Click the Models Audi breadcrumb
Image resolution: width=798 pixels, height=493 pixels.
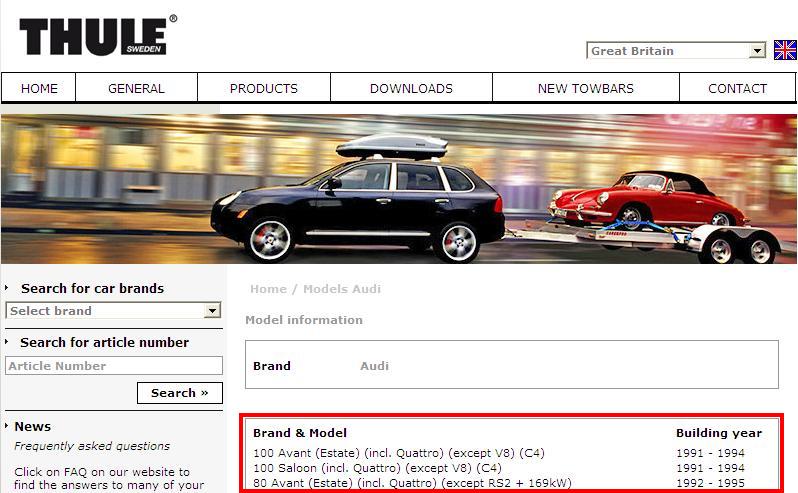(342, 289)
